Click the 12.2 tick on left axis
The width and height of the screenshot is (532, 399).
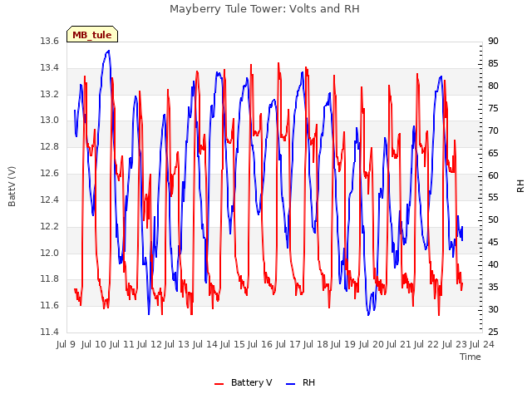[50, 226]
